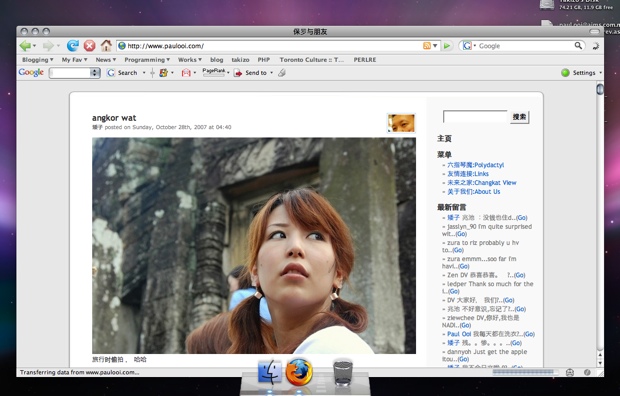Click the blog sidebar search input field
Screen dimensions: 620x396
coord(475,117)
